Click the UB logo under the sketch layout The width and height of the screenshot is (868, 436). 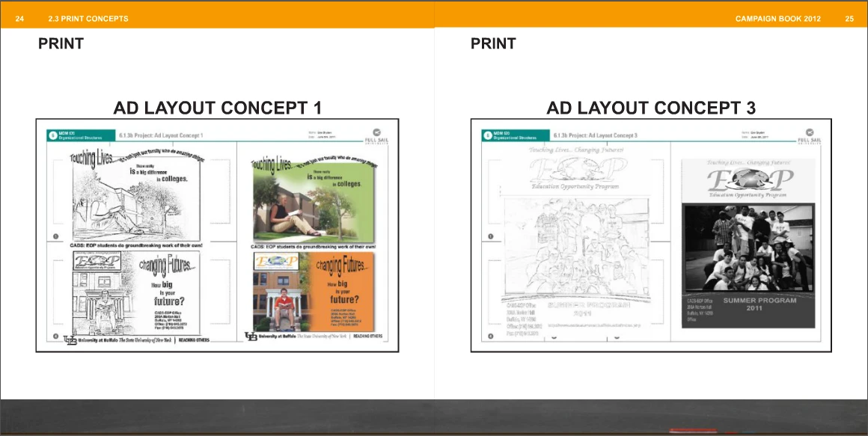(70, 340)
